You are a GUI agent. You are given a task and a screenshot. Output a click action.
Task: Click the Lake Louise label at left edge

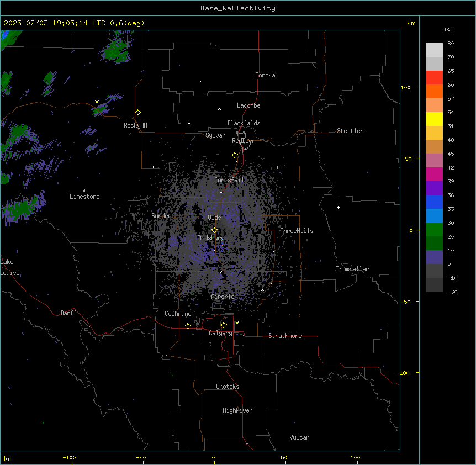click(x=10, y=267)
